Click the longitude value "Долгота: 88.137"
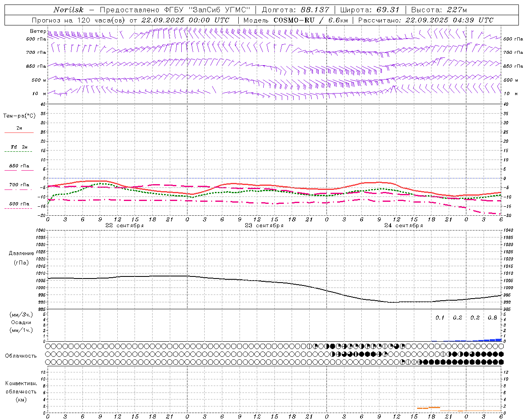The width and height of the screenshot is (525, 420). (295, 10)
